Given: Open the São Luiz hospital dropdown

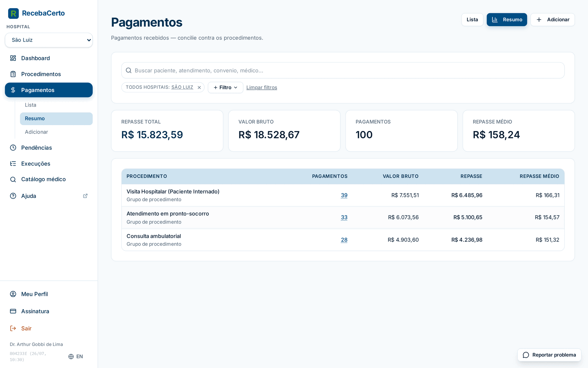Looking at the screenshot, I should pyautogui.click(x=49, y=40).
